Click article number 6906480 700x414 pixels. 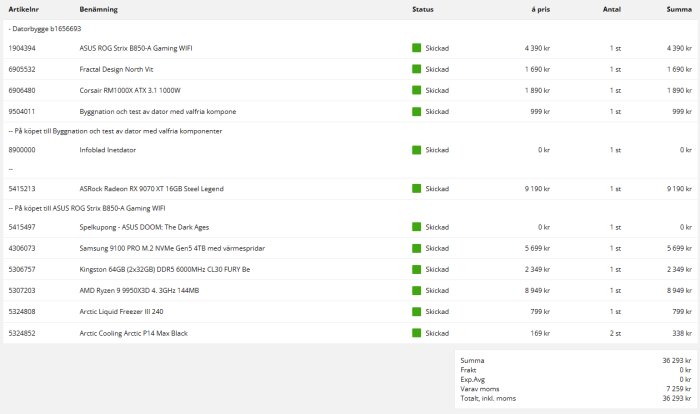coord(22,90)
